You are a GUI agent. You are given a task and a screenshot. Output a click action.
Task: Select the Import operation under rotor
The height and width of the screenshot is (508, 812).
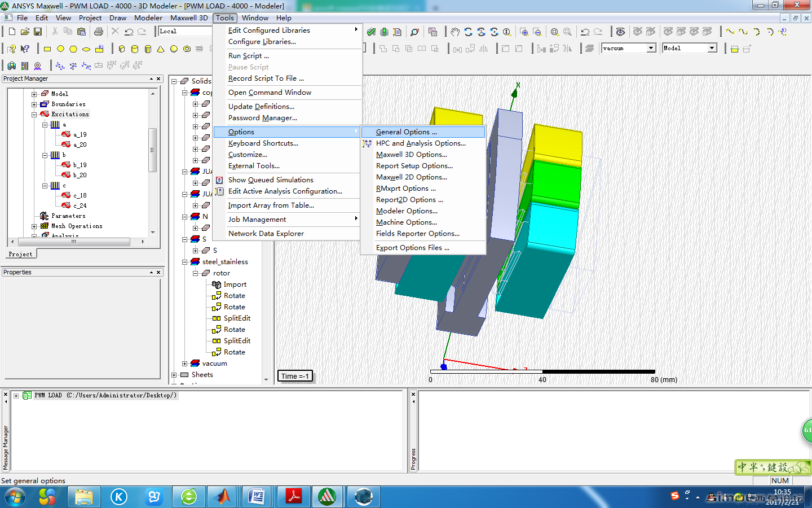(x=235, y=284)
